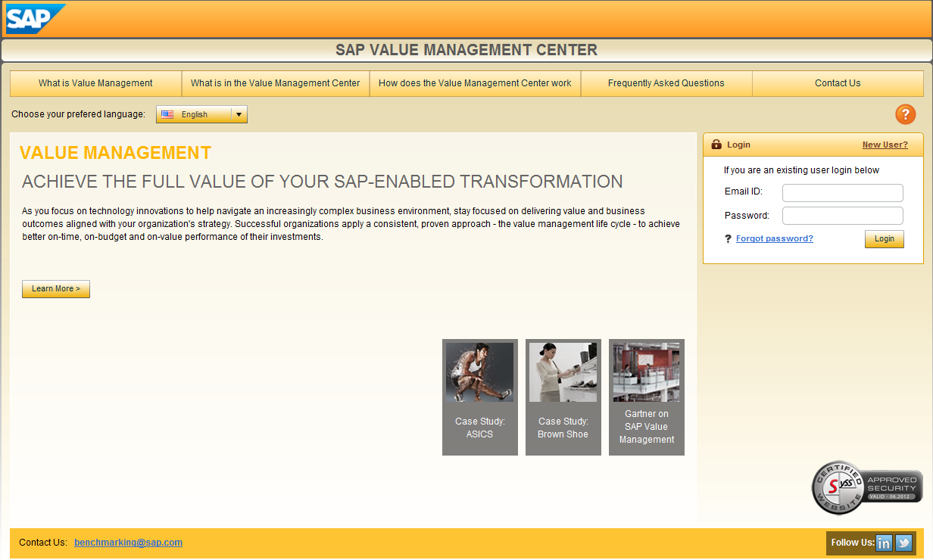Open How does the Value Management Center work
933x560 pixels.
[475, 83]
